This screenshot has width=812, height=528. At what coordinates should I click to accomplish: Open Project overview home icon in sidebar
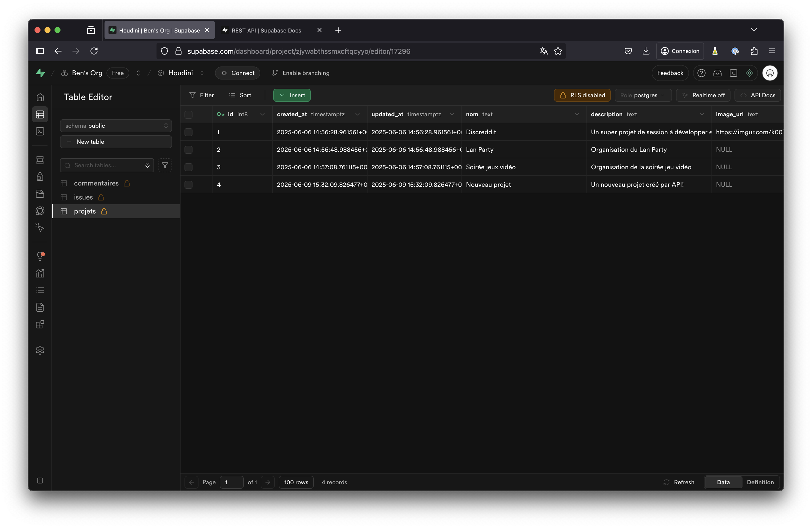click(40, 97)
